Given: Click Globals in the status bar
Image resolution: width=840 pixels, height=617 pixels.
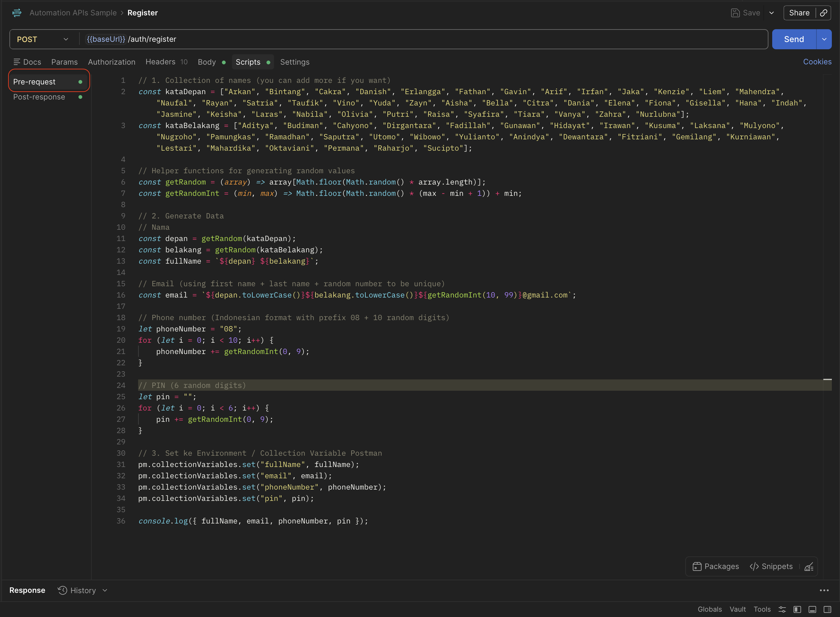Looking at the screenshot, I should tap(710, 609).
